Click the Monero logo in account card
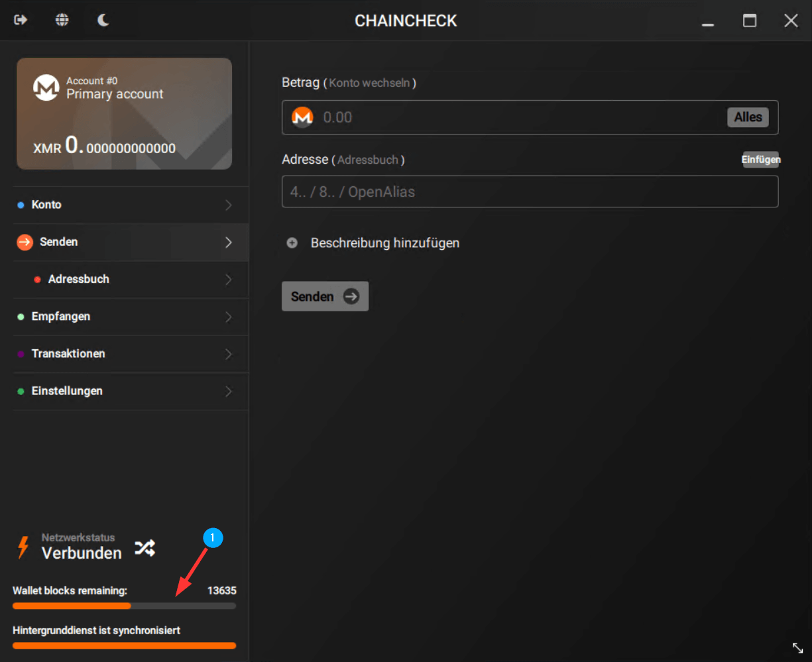Viewport: 812px width, 662px height. point(46,88)
